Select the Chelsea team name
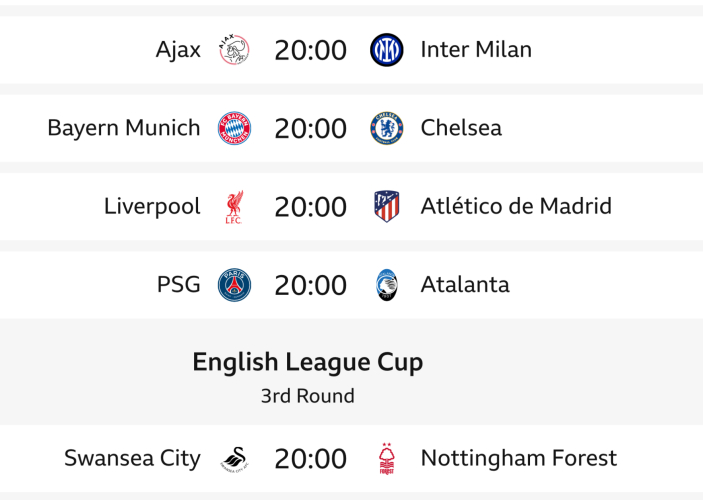 (461, 129)
